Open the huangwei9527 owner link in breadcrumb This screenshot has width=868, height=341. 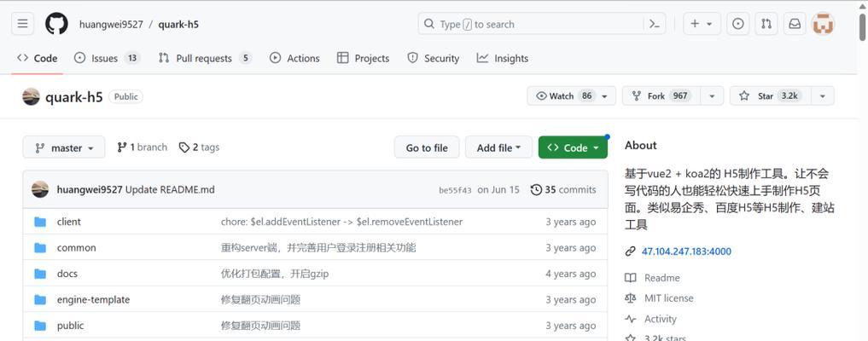coord(111,25)
